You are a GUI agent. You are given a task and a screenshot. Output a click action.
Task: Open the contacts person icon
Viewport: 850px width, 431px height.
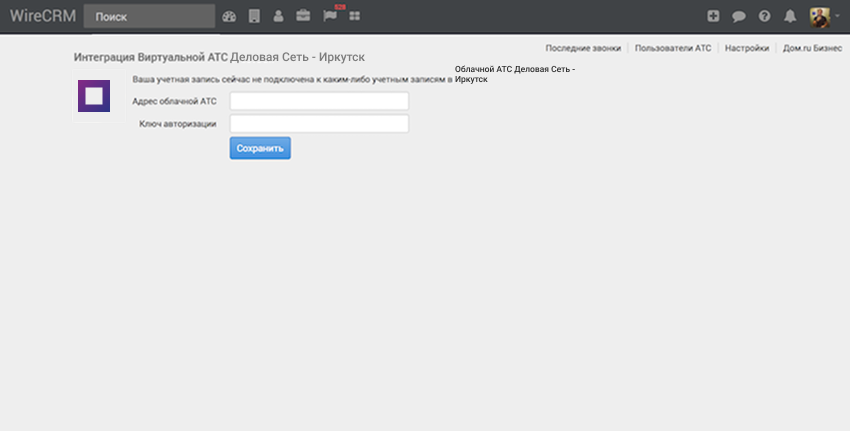pyautogui.click(x=278, y=16)
